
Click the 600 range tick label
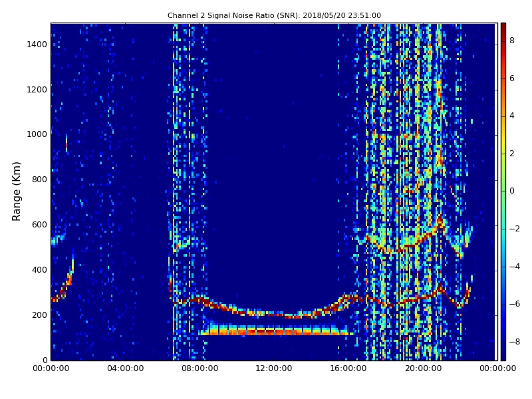pos(39,225)
